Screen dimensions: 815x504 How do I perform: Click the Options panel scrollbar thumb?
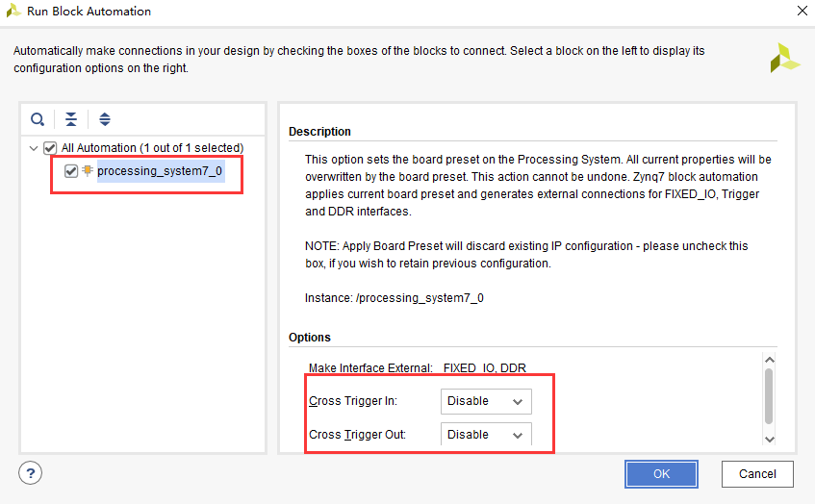point(769,396)
